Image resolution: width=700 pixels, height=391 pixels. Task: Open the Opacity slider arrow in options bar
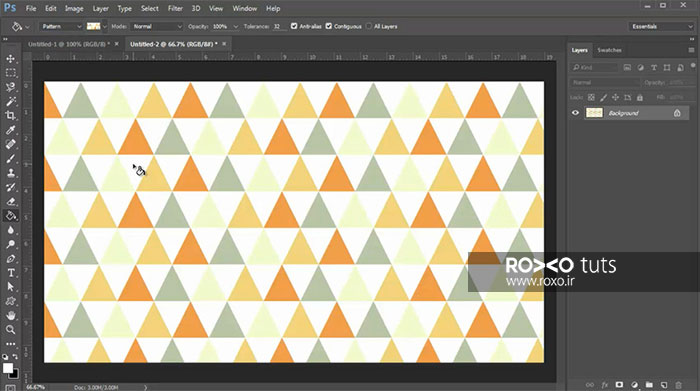236,27
